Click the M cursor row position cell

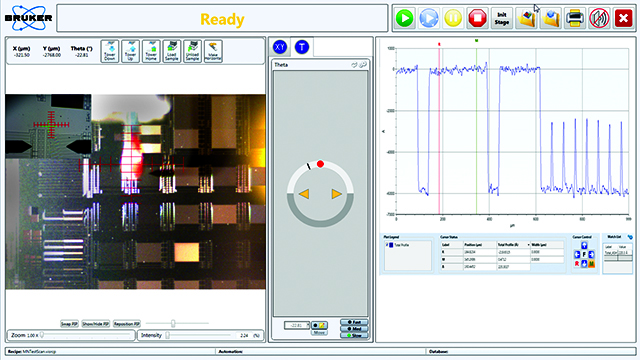point(480,260)
